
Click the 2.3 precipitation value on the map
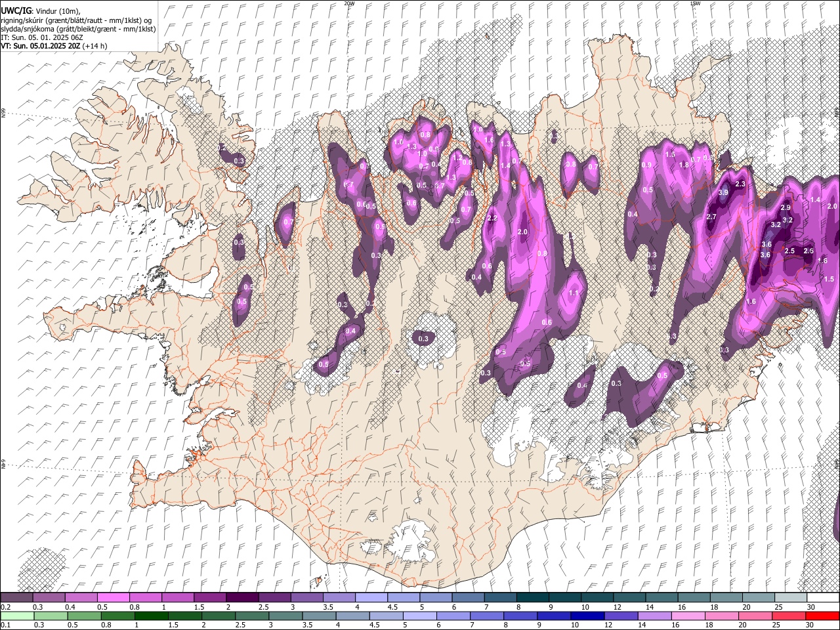(741, 184)
